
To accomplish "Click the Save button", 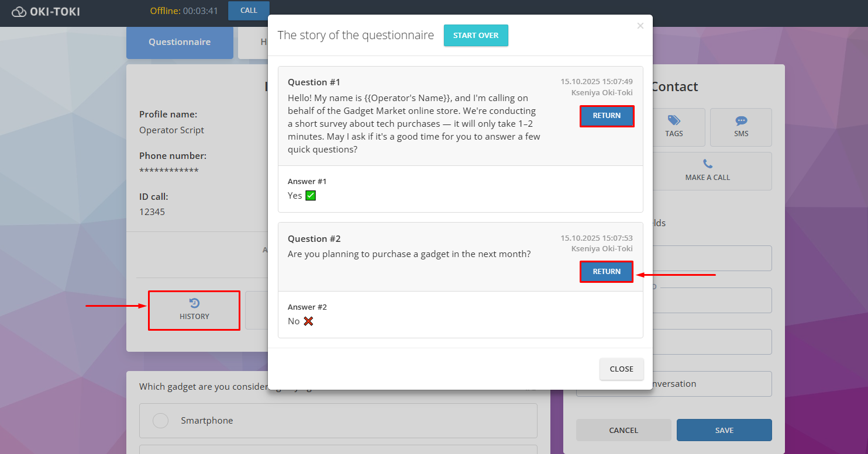I will tap(724, 430).
